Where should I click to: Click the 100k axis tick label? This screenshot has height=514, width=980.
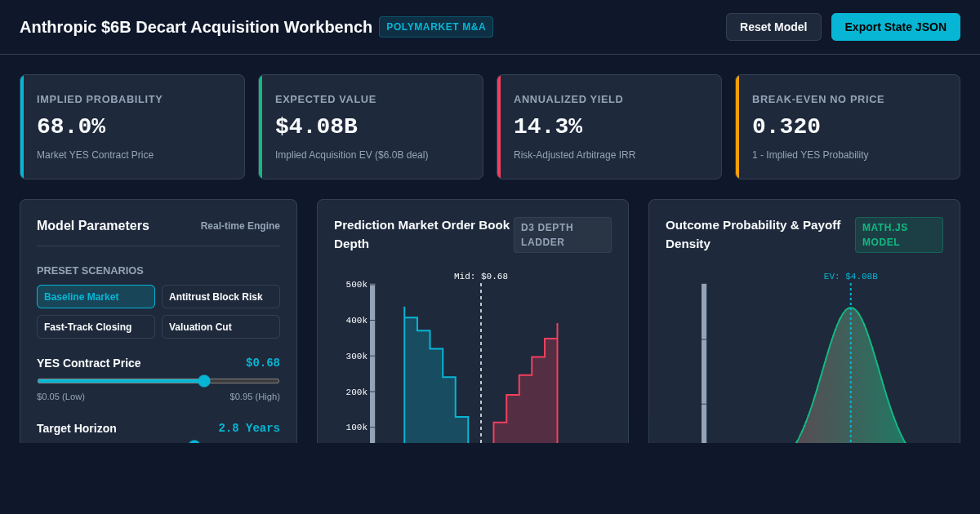pyautogui.click(x=357, y=428)
